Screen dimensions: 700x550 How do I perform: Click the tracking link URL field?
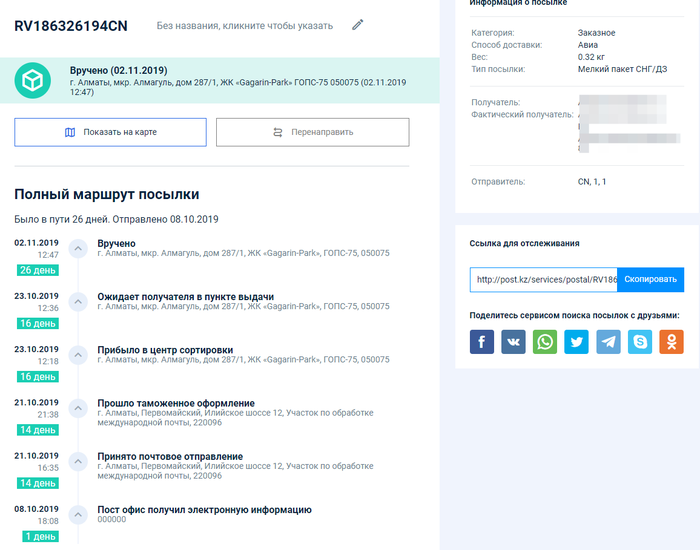[543, 279]
